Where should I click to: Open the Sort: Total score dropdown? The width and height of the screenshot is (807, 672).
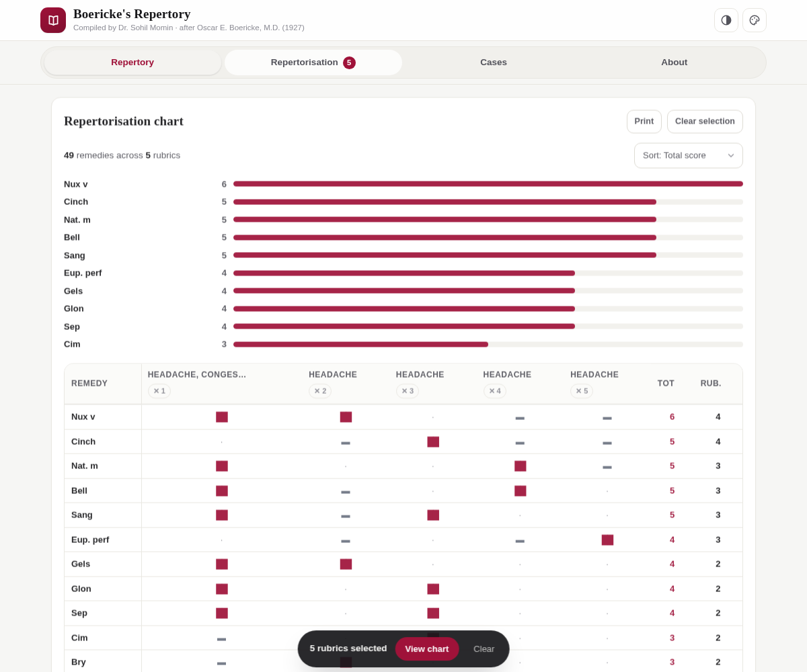click(689, 155)
